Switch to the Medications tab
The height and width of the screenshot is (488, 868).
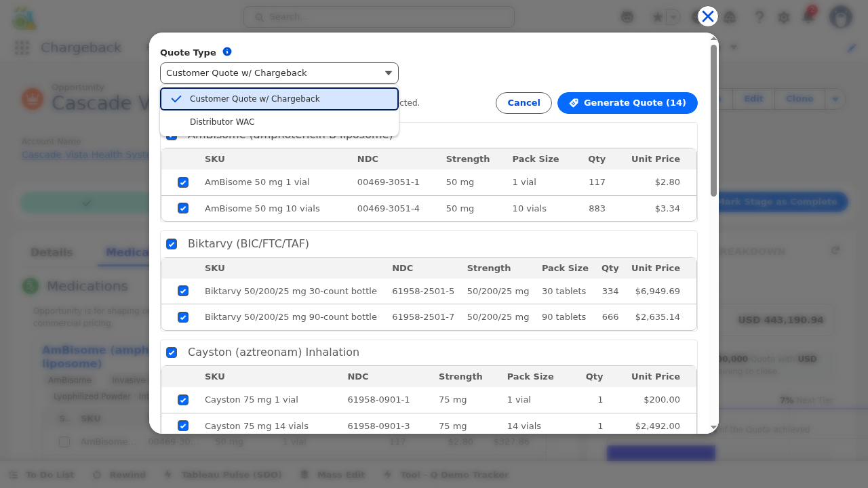128,252
